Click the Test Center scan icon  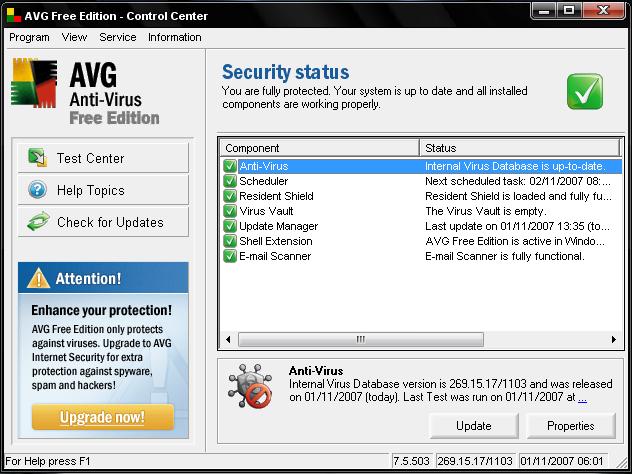click(37, 157)
